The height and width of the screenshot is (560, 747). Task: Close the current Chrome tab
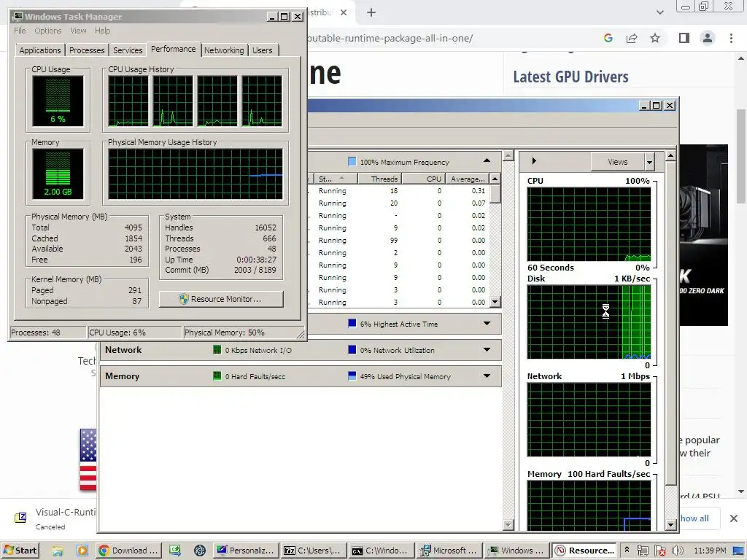344,12
